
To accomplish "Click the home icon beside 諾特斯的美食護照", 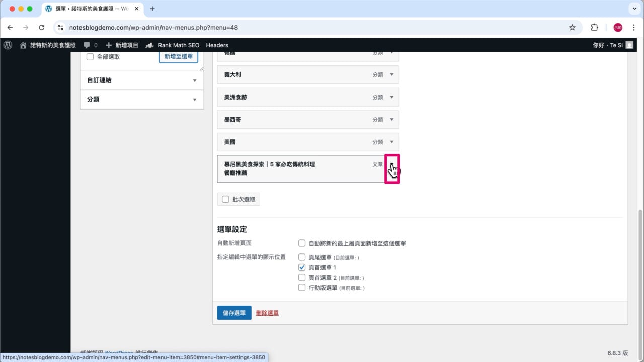I will click(23, 45).
